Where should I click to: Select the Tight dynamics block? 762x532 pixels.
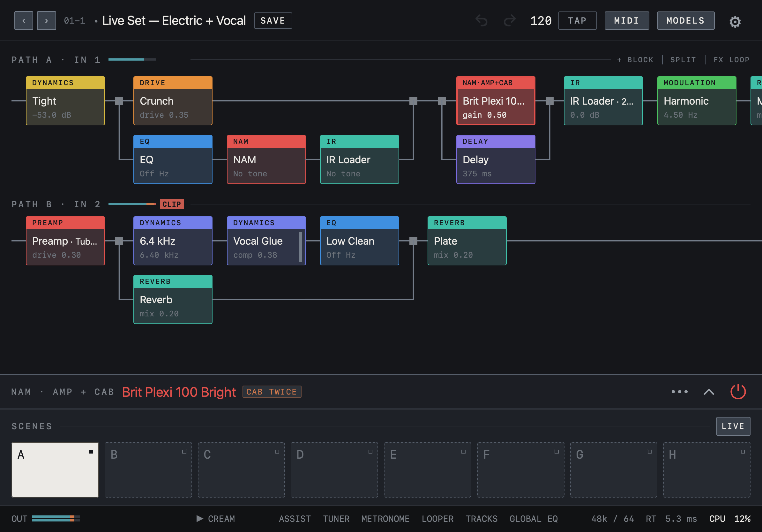[65, 101]
